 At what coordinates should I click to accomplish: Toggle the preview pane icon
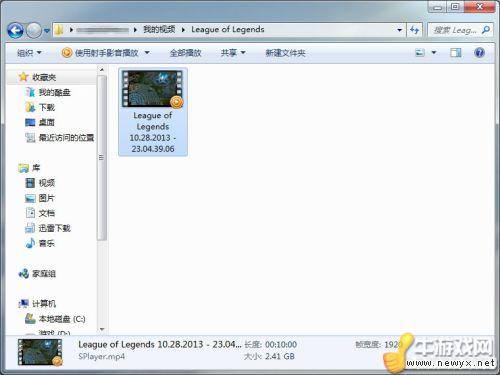(x=455, y=53)
